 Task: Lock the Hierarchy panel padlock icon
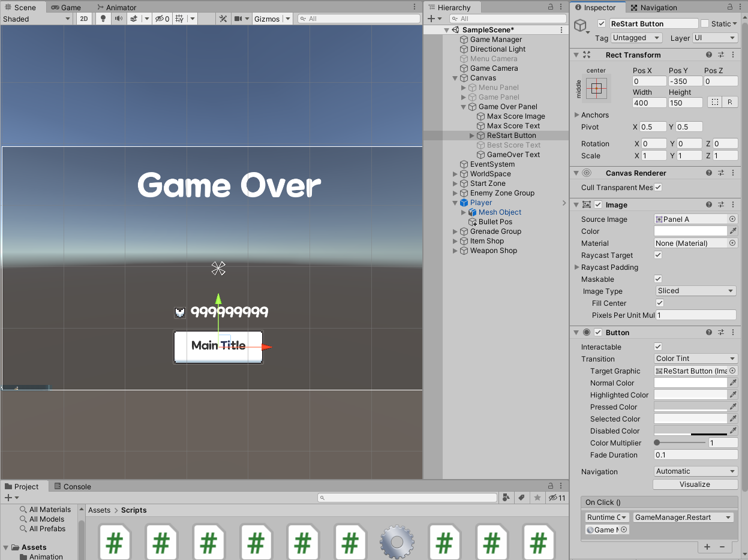coord(551,7)
